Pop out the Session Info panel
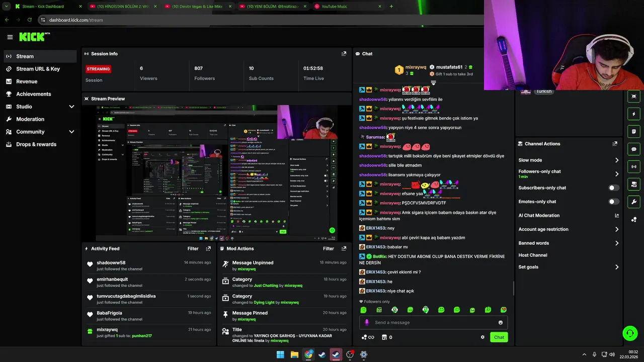The width and height of the screenshot is (644, 362). click(x=344, y=54)
